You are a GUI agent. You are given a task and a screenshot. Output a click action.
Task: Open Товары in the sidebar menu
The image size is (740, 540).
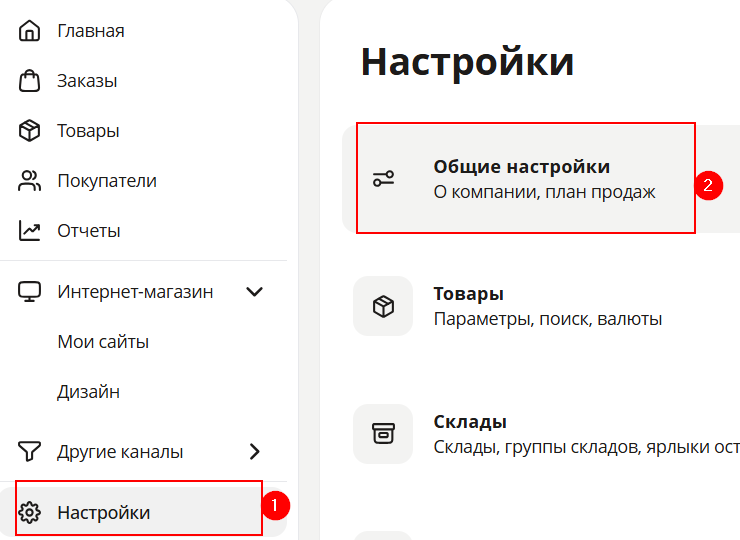(x=88, y=131)
